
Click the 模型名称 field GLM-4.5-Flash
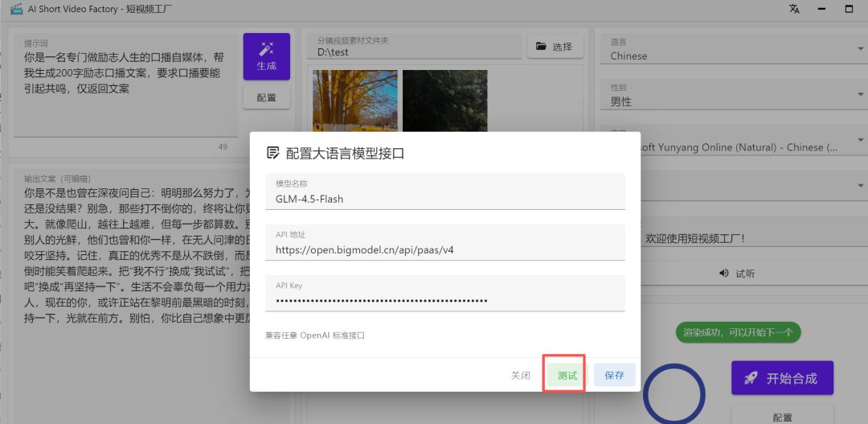pos(445,191)
